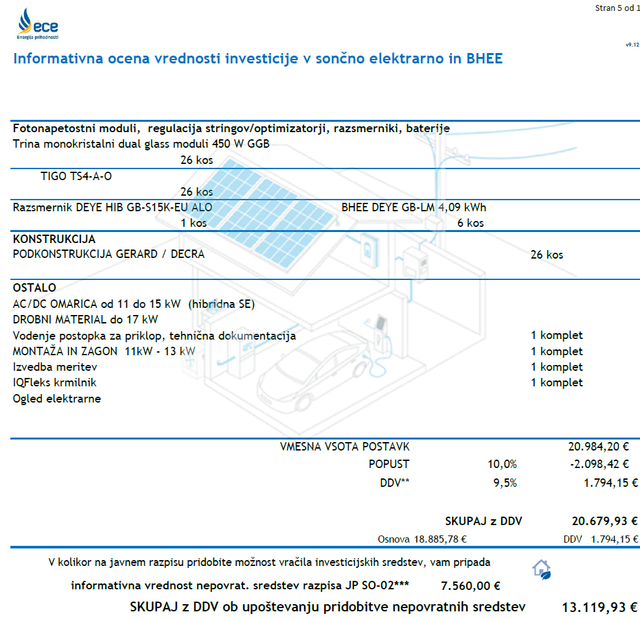This screenshot has width=640, height=619.
Task: Click the '1 kos' inverter quantity
Action: [194, 223]
